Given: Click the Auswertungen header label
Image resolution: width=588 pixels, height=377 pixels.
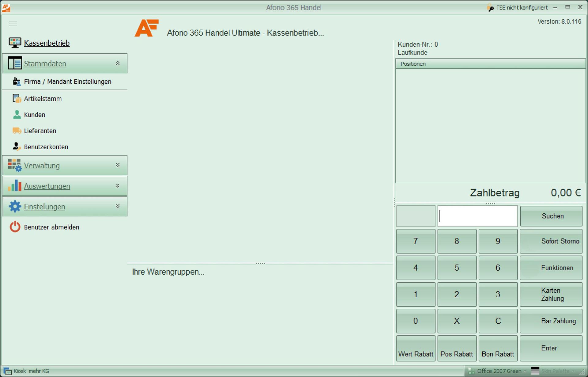Looking at the screenshot, I should 47,186.
